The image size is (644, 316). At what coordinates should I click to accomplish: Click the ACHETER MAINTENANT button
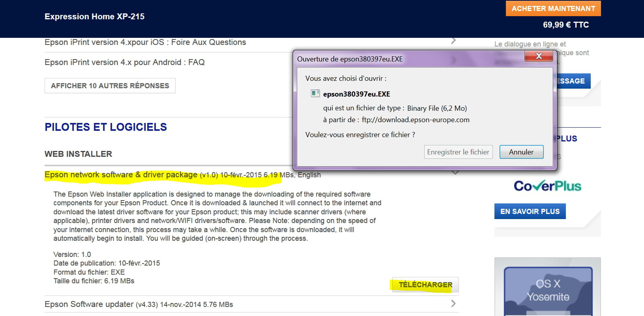(553, 9)
